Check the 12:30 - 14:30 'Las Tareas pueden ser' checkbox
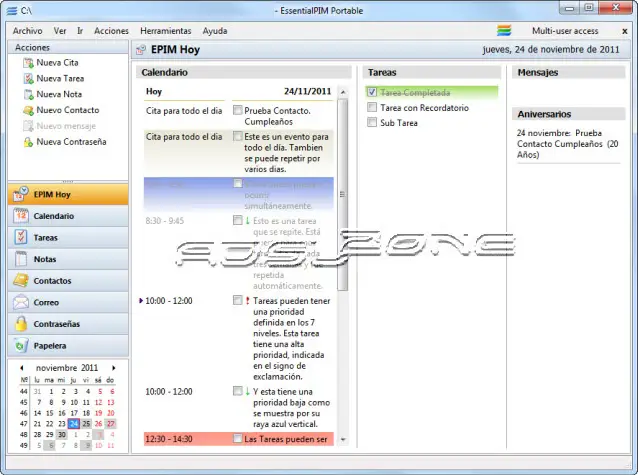The image size is (638, 475). [x=238, y=438]
